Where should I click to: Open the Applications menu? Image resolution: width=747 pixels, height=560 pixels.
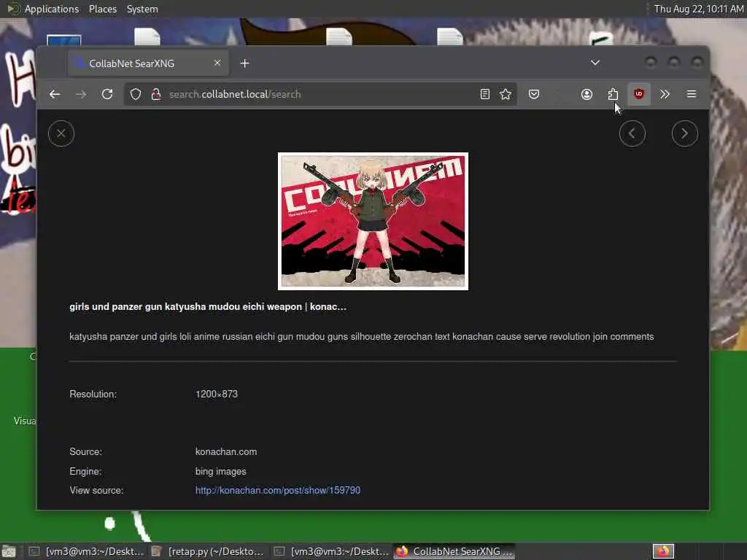(x=52, y=9)
